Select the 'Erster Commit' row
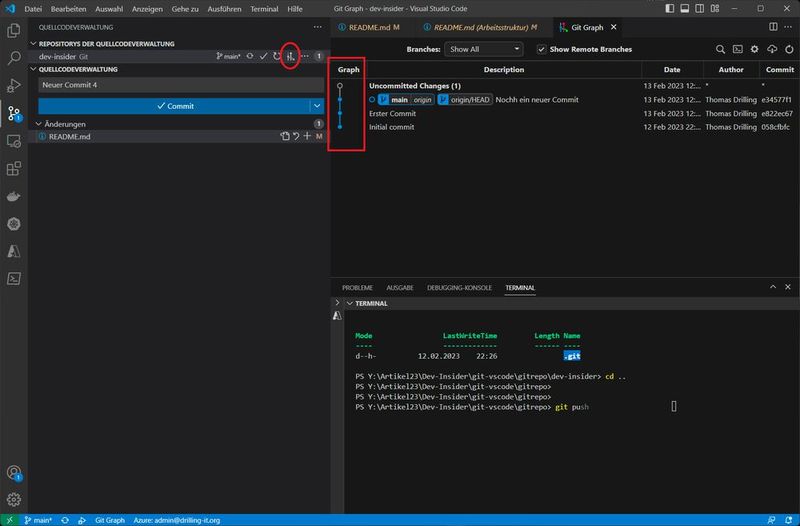The width and height of the screenshot is (800, 526). 565,113
